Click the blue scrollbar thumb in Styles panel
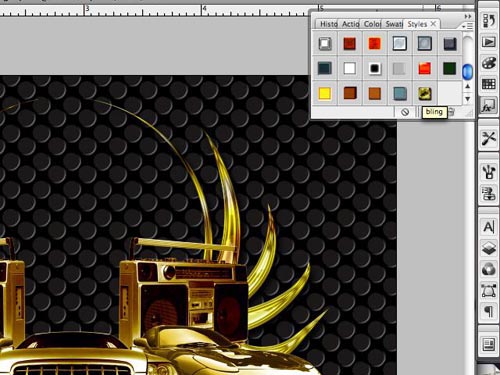 tap(468, 72)
